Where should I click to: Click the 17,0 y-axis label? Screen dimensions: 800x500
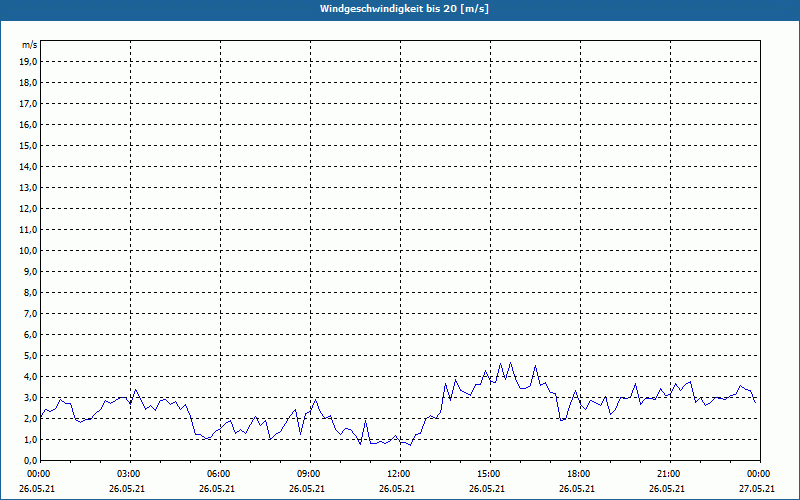pos(29,103)
